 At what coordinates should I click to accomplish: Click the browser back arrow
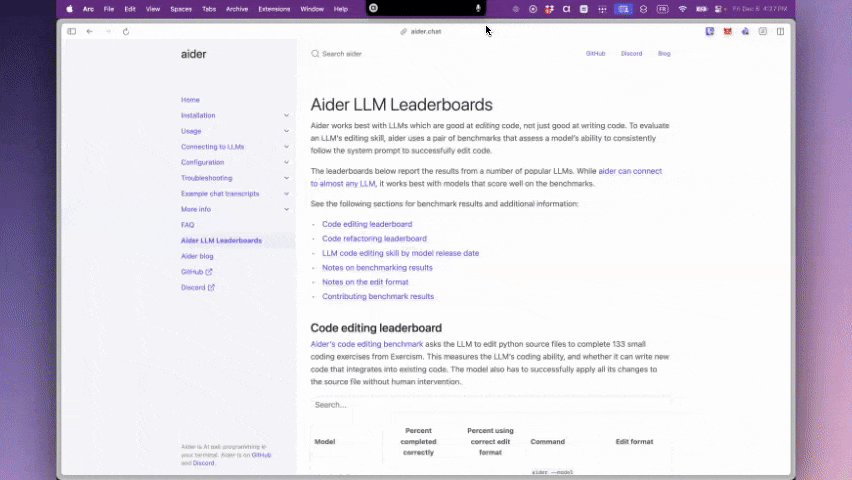pos(90,32)
